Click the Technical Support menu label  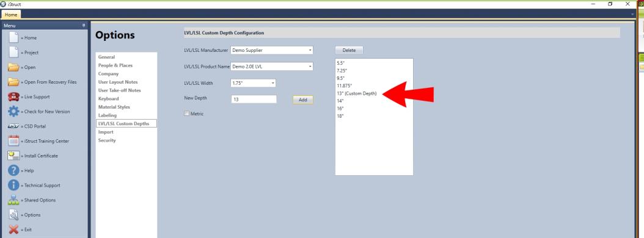pos(42,186)
